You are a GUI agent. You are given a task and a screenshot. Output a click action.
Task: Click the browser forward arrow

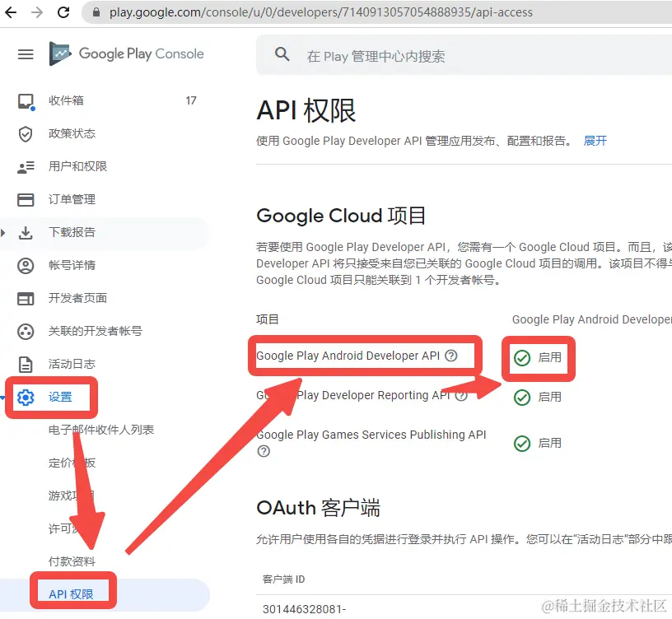point(37,12)
